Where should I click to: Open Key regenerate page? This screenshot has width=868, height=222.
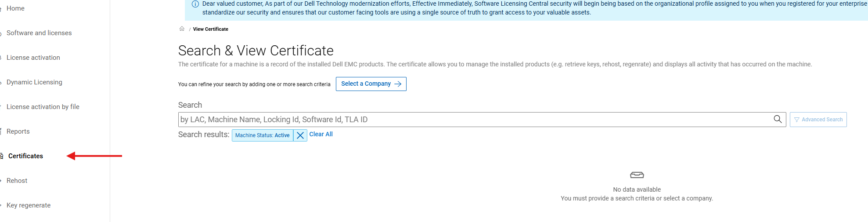coord(29,205)
